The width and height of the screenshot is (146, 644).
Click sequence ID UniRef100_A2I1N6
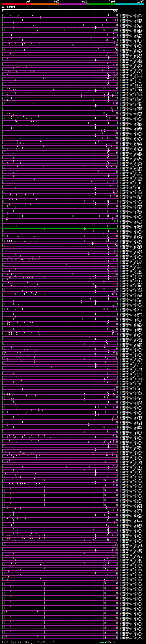coord(131,180)
